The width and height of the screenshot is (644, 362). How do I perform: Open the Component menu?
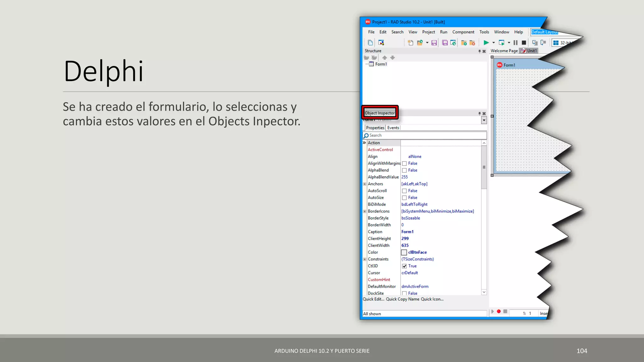[463, 32]
